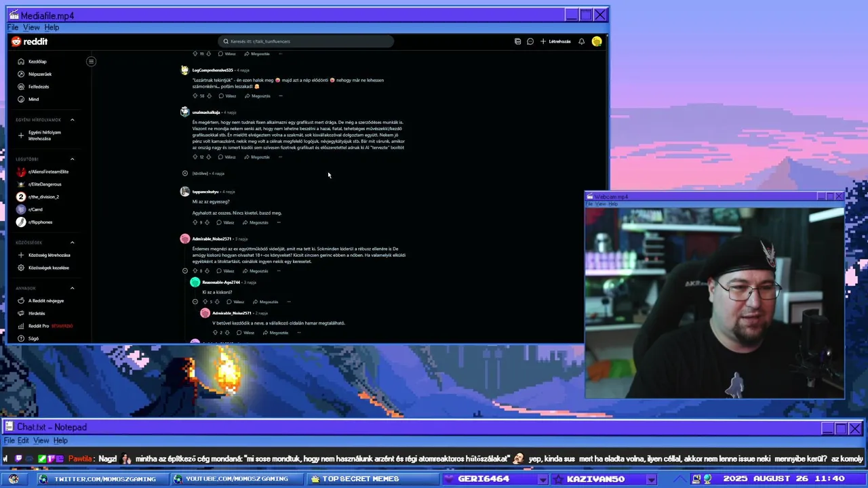
Task: Open View menu in Mediafile.mp4 window
Action: (31, 27)
